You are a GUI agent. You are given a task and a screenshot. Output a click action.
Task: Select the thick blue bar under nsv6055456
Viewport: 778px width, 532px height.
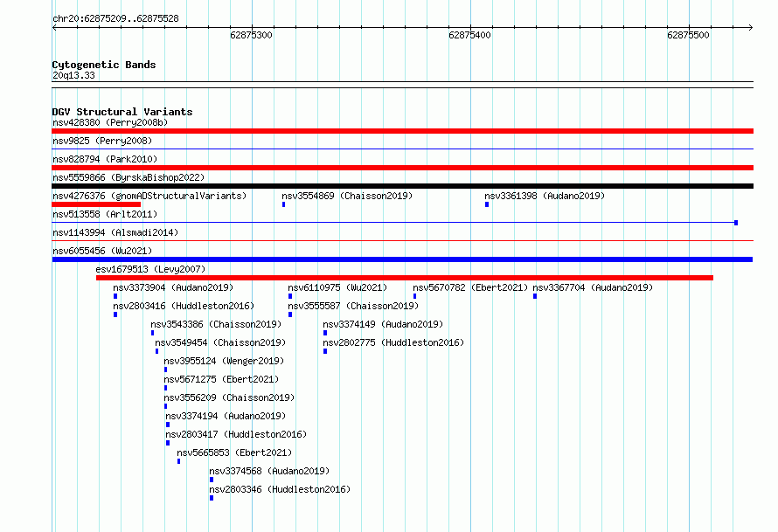pos(402,259)
